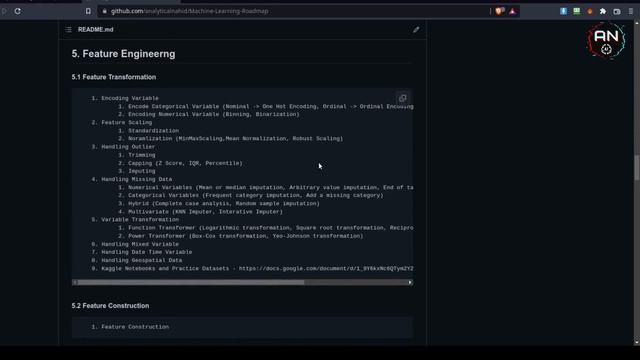Viewport: 640px width, 360px height.
Task: Click the '5.1 Feature Transformation' subheading
Action: 114,77
